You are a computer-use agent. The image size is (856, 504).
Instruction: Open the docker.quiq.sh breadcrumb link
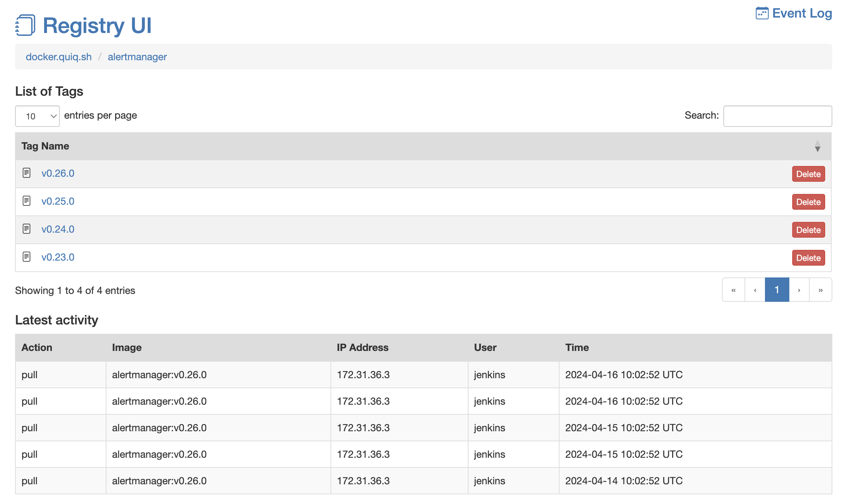59,57
